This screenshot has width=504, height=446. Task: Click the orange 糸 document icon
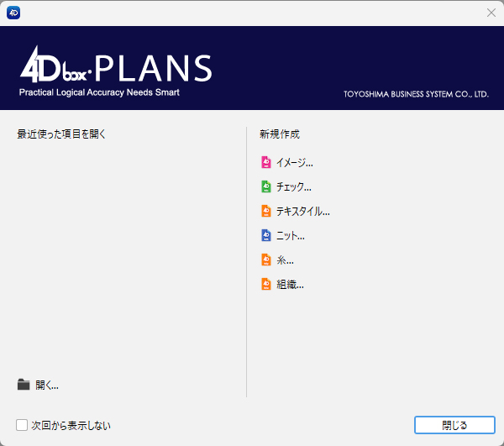click(x=265, y=260)
